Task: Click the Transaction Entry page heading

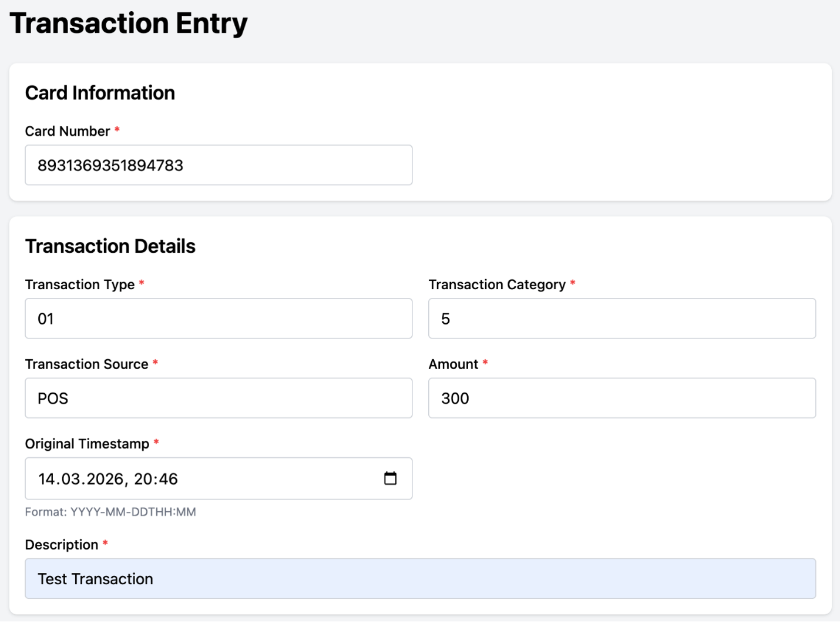Action: click(x=130, y=24)
